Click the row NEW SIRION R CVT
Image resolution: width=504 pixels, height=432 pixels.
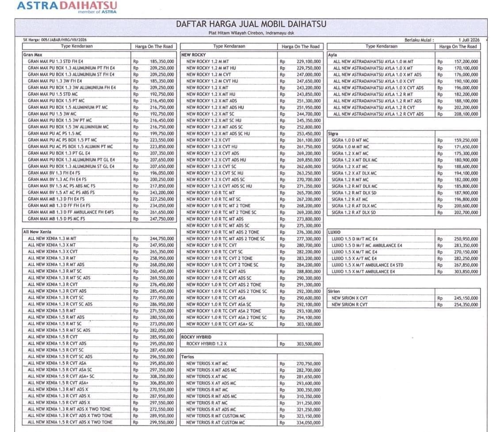tap(404, 304)
